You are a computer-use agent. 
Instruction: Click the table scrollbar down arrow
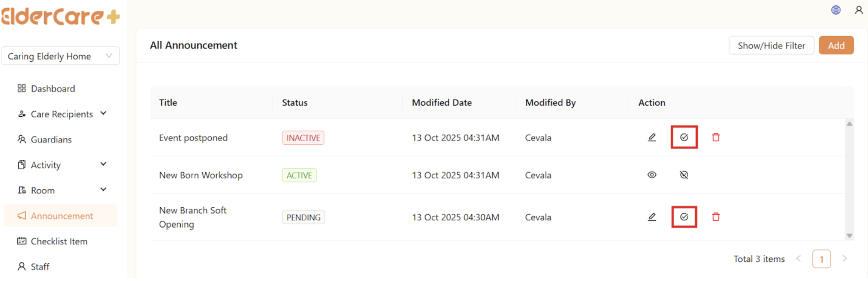point(849,236)
